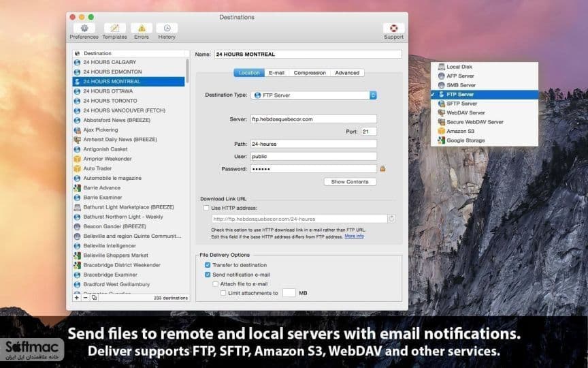Choose SMB Server in popup menu
The height and width of the screenshot is (368, 588).
[x=484, y=85]
